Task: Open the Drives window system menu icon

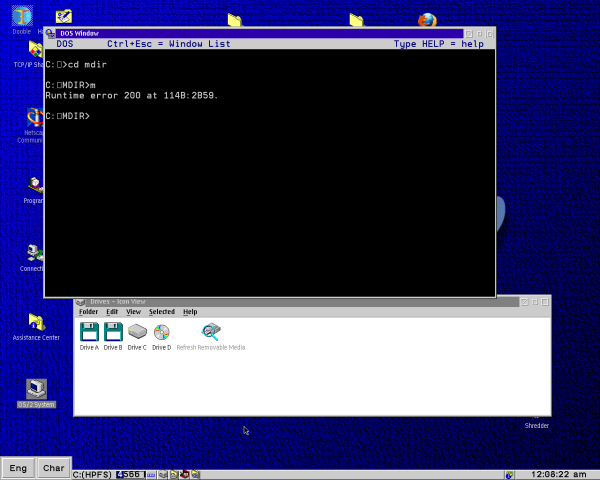Action: click(80, 302)
